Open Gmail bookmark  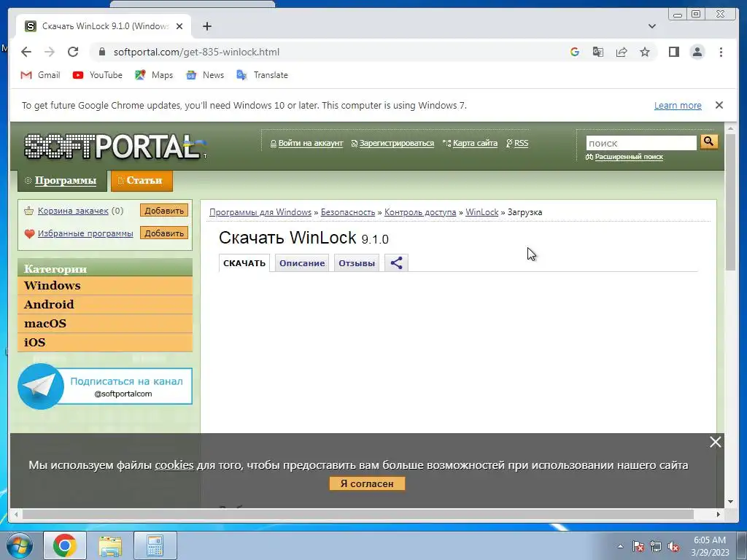(x=41, y=75)
